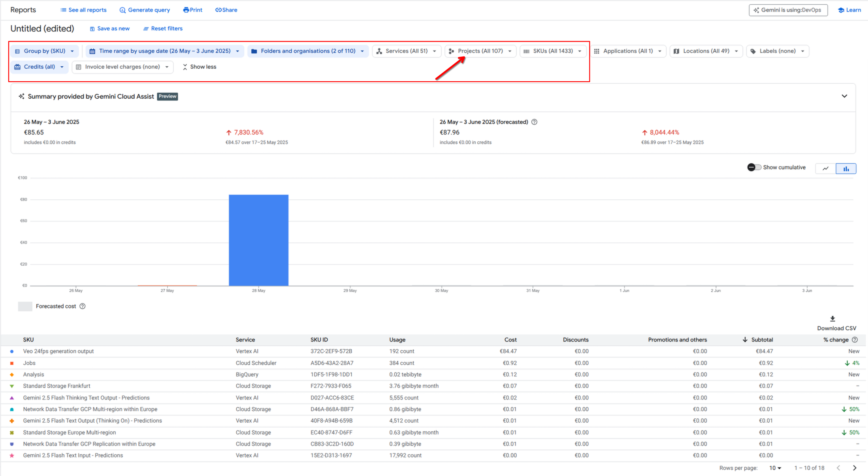Open the Group by (SKU) dropdown

point(45,51)
